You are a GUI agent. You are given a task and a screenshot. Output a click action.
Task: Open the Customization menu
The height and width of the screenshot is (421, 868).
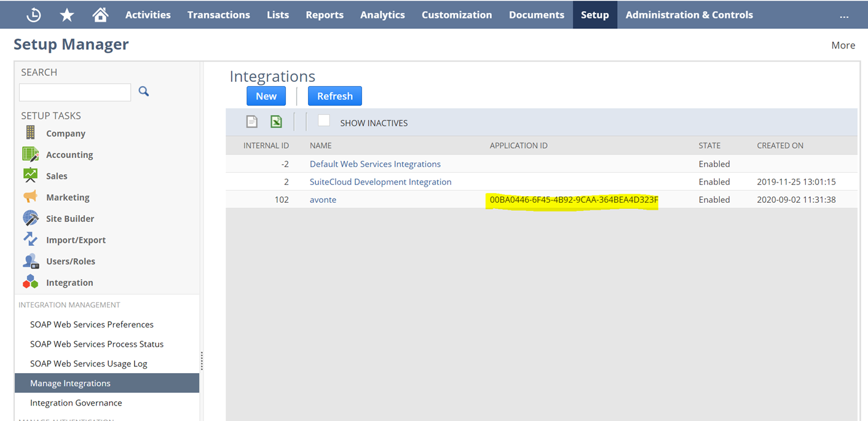(457, 15)
